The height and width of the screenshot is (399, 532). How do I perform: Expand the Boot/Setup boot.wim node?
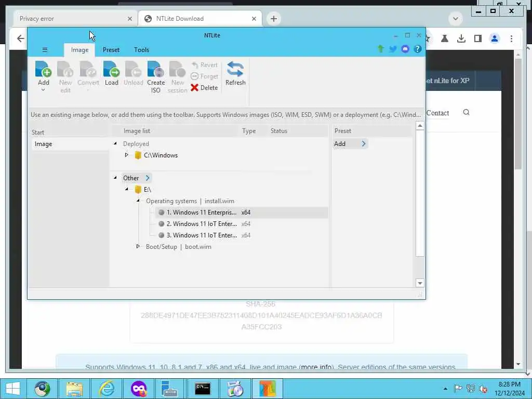[x=138, y=246]
